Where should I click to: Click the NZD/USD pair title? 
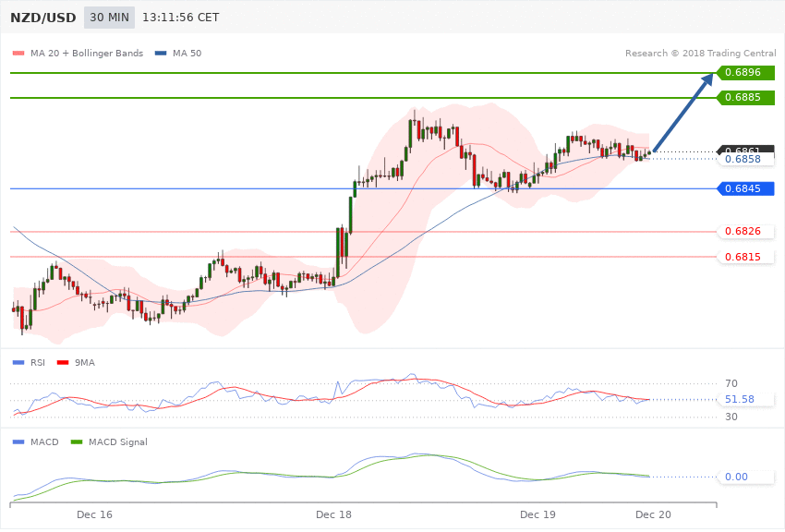[43, 18]
